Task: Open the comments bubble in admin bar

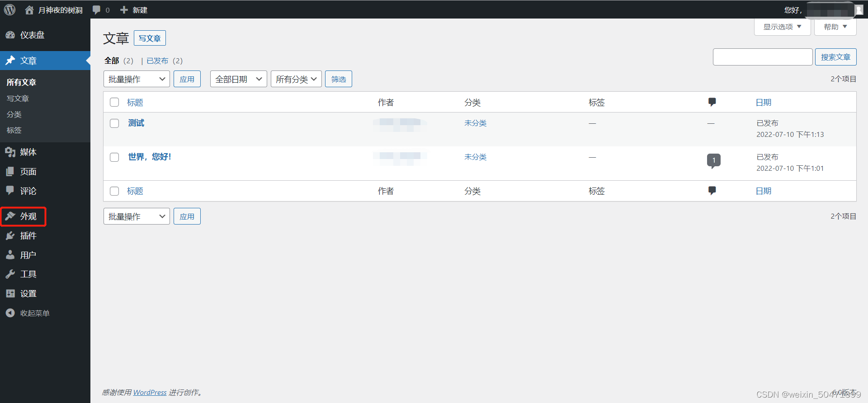Action: click(x=97, y=10)
